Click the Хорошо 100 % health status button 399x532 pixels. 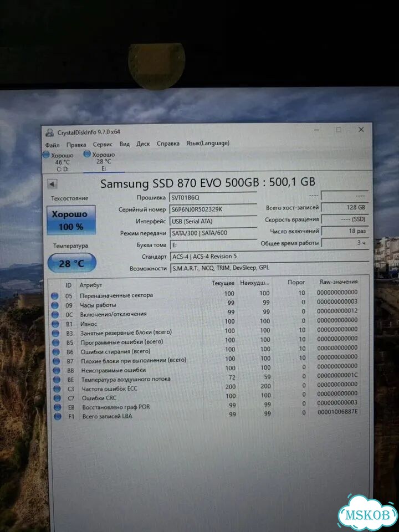point(71,220)
